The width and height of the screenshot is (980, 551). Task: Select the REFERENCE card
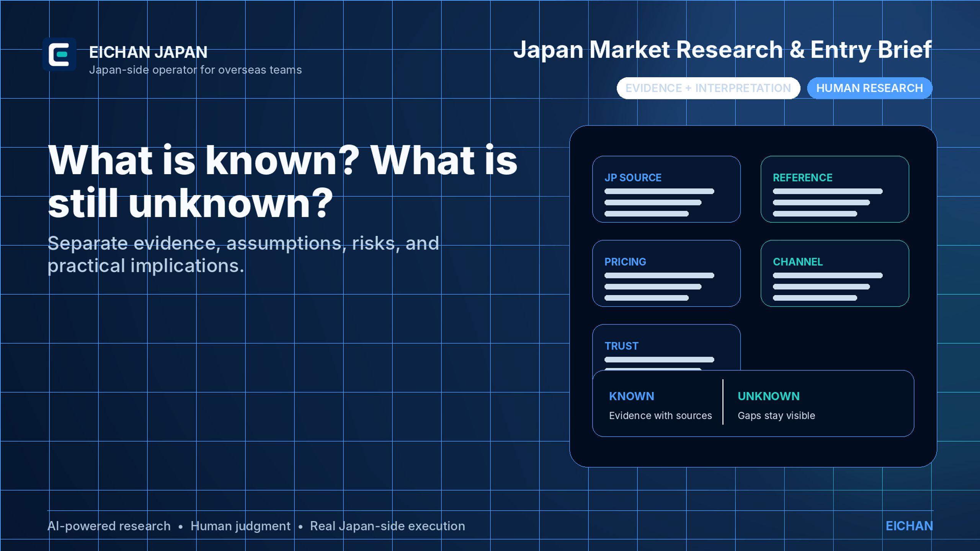tap(835, 189)
